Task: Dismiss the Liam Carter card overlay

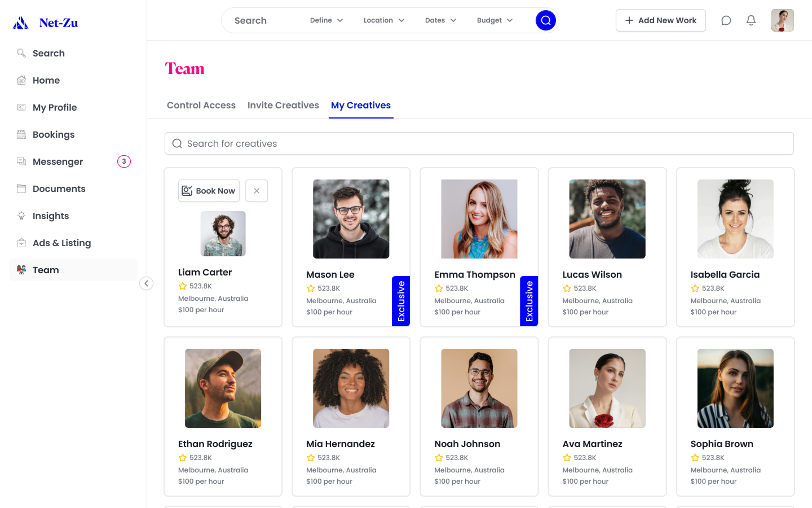Action: click(x=257, y=191)
